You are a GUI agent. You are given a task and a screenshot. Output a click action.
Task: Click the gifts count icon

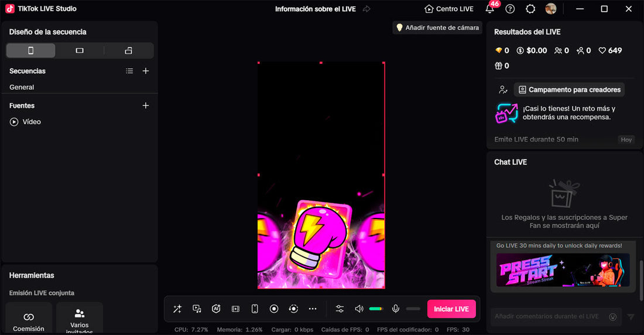(498, 66)
